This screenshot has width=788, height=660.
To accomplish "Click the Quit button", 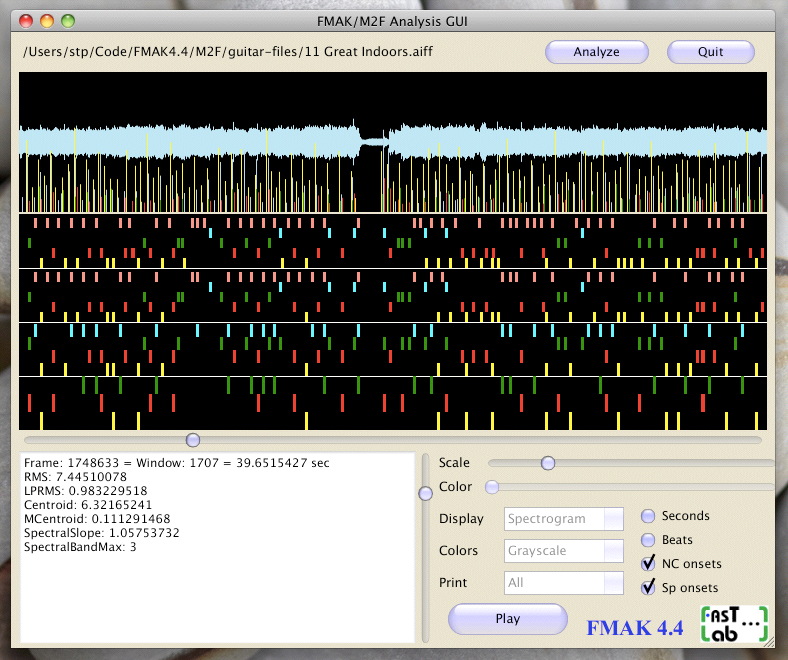I will [711, 52].
